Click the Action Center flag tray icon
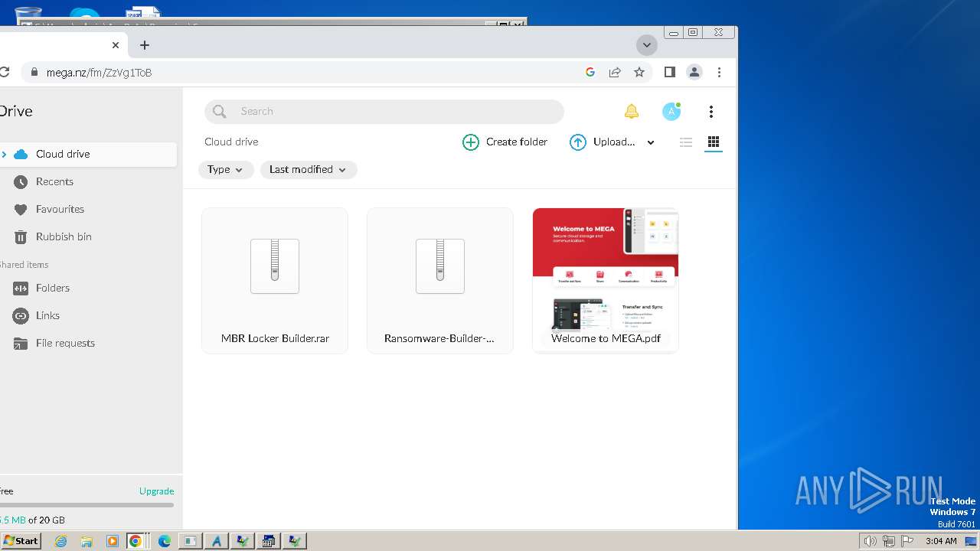The height and width of the screenshot is (551, 980). click(x=907, y=541)
